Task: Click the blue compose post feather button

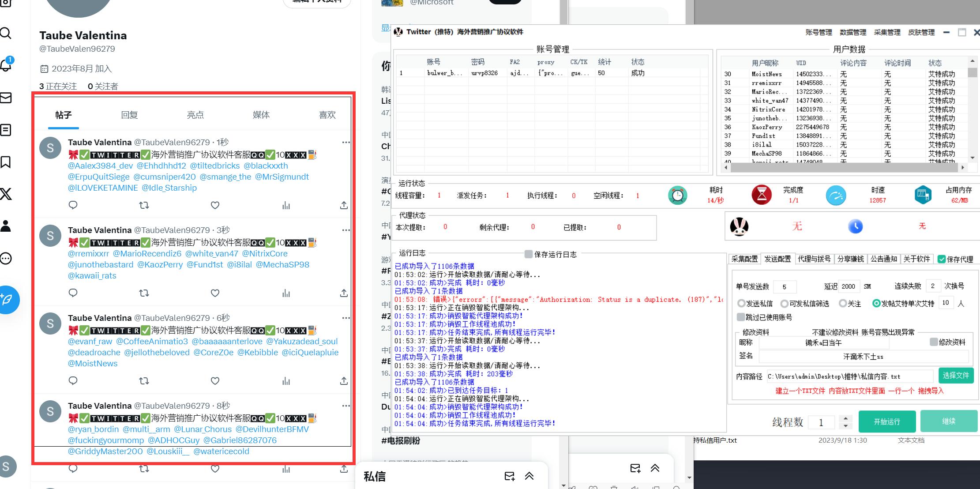Action: coord(8,300)
